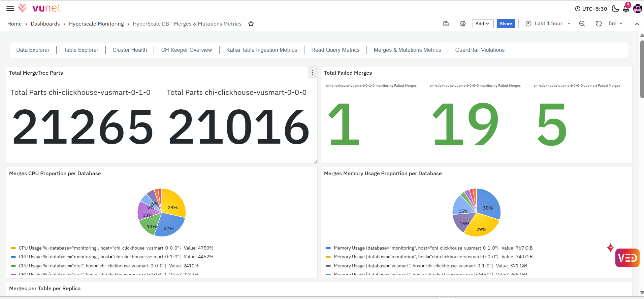The image size is (644, 299).
Task: Open the VED assistant floating button
Action: [x=627, y=258]
